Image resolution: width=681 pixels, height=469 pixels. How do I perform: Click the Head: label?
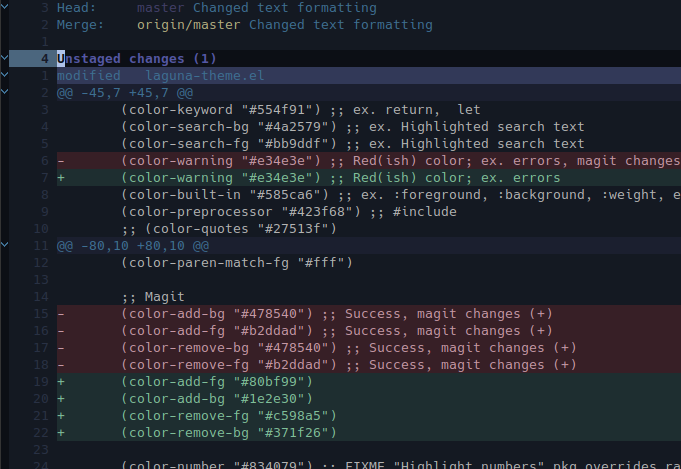click(x=76, y=8)
